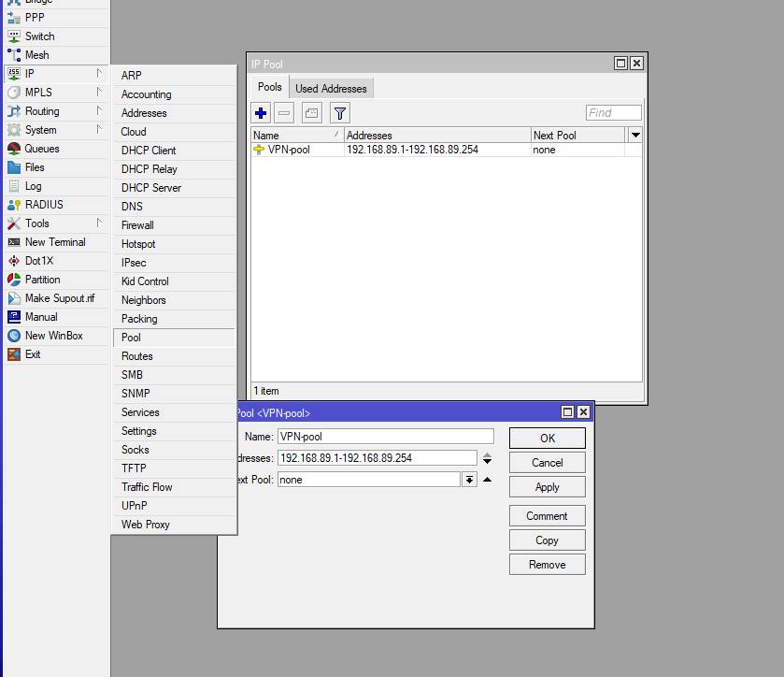Click the Exit sidebar icon
784x677 pixels.
(14, 354)
